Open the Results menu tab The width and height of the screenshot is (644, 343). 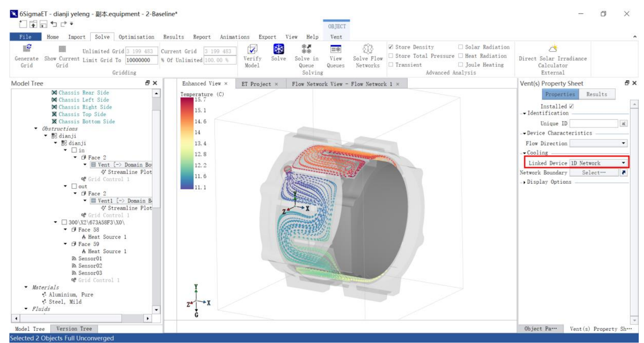tap(173, 37)
